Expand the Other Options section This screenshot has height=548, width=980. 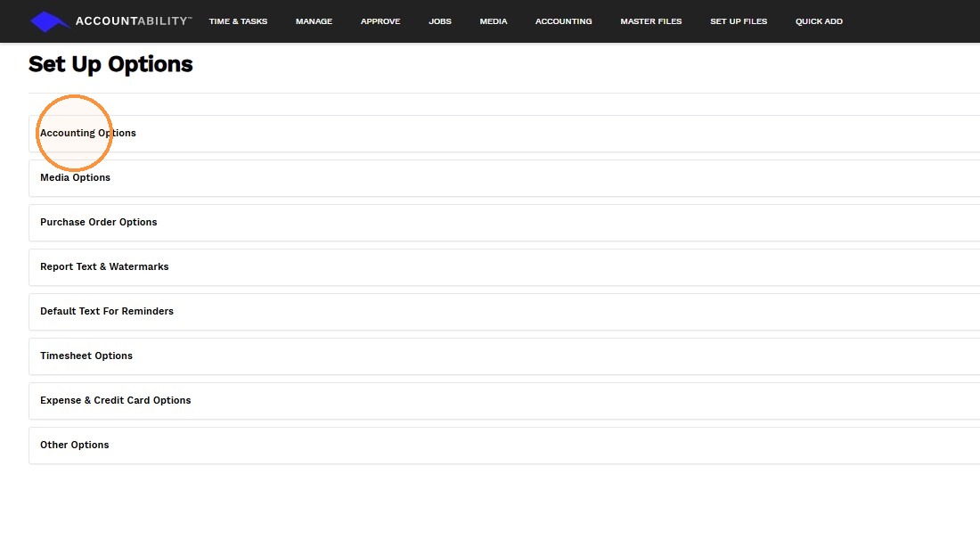[504, 446]
